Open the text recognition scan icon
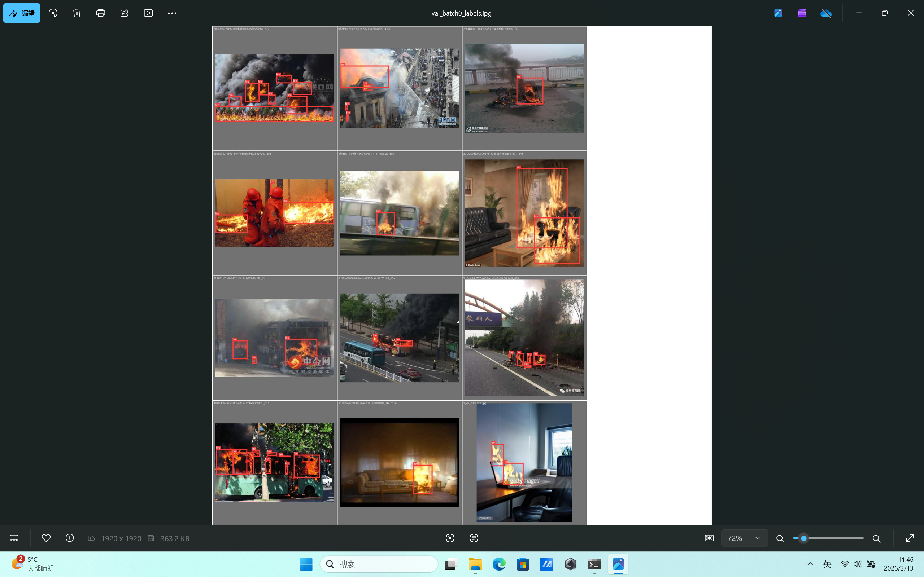924x577 pixels. 474,538
